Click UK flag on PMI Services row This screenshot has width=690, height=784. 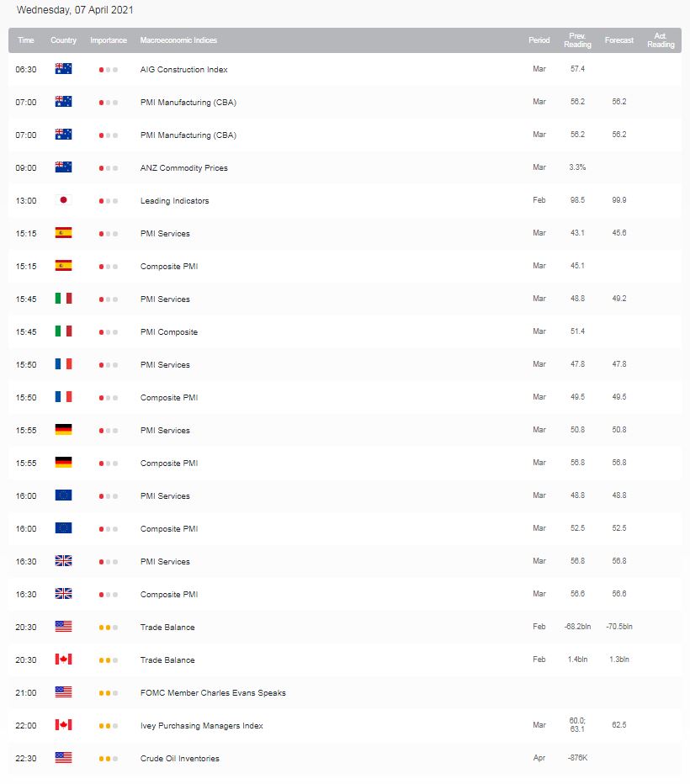[63, 561]
